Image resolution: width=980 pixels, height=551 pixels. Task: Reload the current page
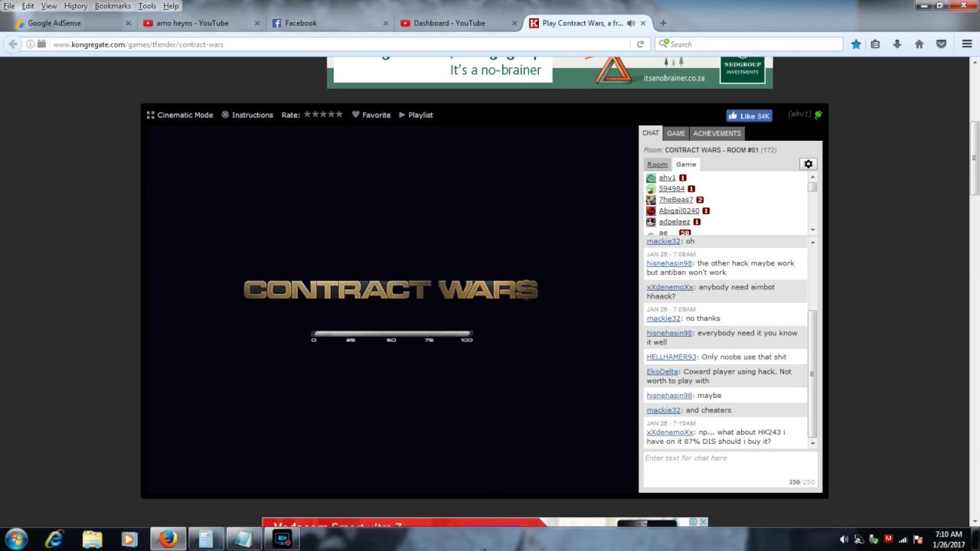[640, 44]
